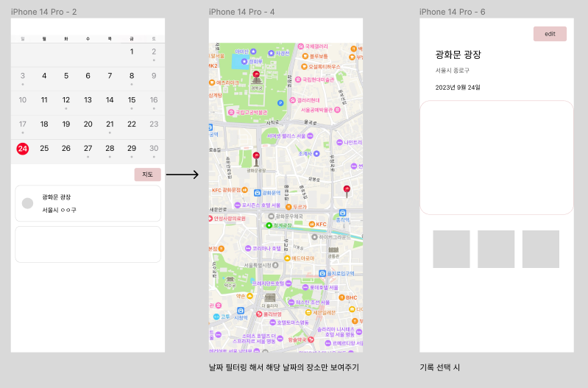
Task: Click the 종각역 subway station icon
Action: 342,213
